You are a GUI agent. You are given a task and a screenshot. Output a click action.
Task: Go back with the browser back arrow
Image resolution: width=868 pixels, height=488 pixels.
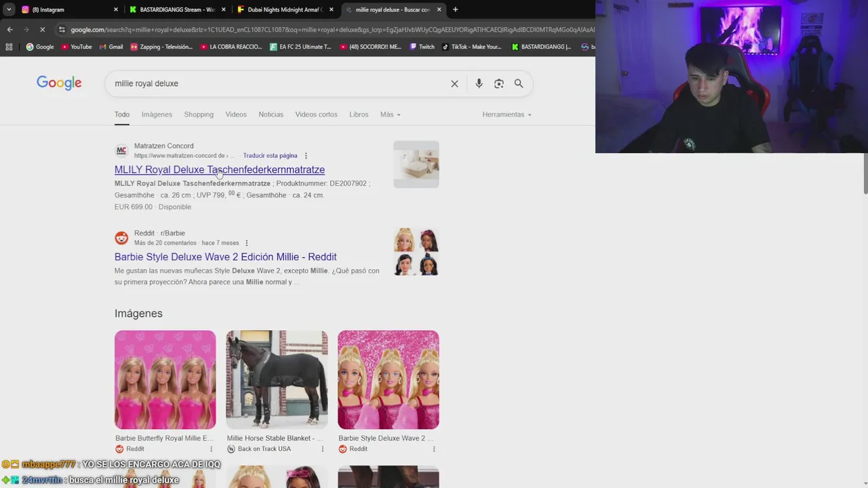pyautogui.click(x=9, y=29)
